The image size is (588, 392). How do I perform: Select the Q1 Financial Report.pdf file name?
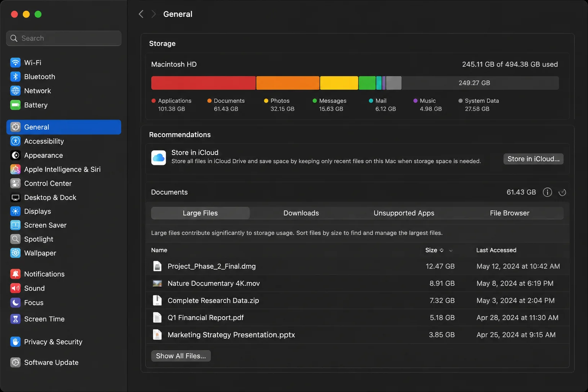pyautogui.click(x=206, y=318)
